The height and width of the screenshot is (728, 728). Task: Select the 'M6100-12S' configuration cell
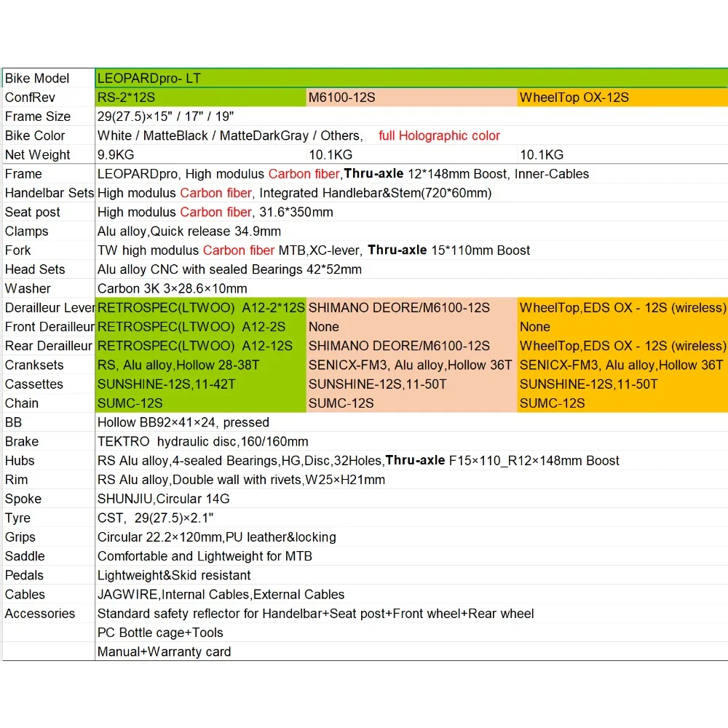coord(411,98)
